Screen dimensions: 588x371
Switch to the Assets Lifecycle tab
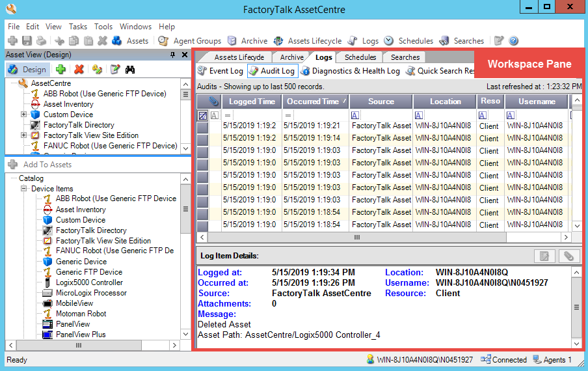pos(239,57)
